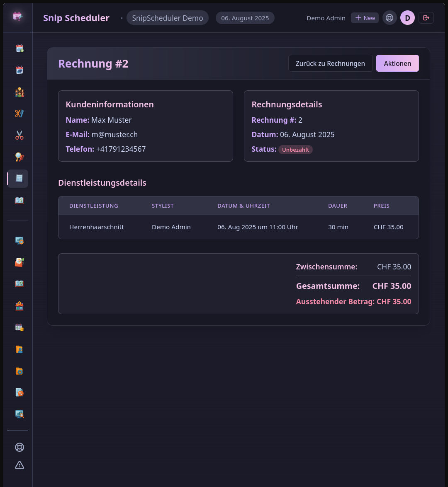Click the warning triangle icon in sidebar
448x487 pixels.
click(x=19, y=465)
